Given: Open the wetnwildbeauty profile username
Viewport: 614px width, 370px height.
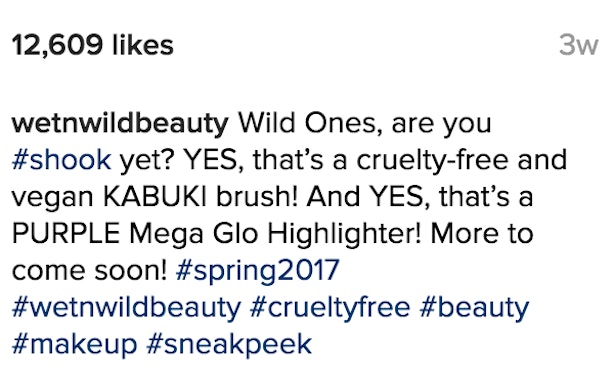Looking at the screenshot, I should (x=120, y=124).
